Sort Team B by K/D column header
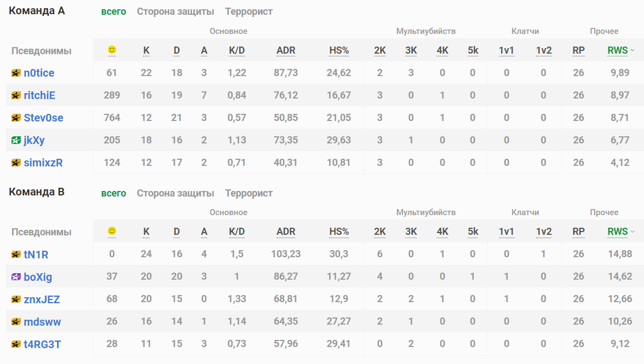The height and width of the screenshot is (364, 644). [237, 232]
